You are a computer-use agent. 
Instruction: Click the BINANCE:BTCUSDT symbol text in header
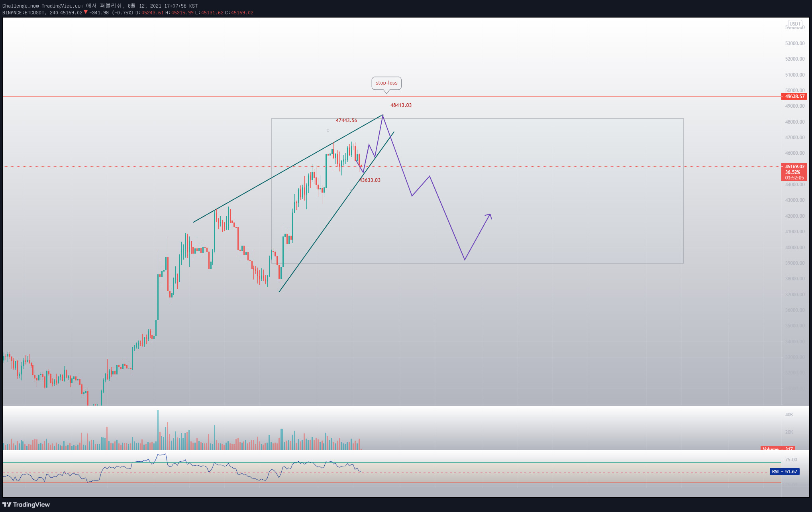pos(24,13)
